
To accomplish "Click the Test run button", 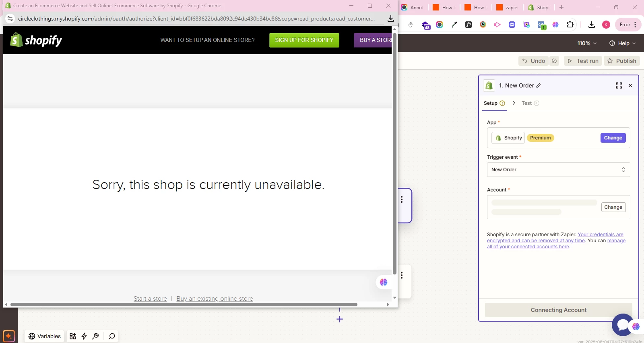I will 583,61.
